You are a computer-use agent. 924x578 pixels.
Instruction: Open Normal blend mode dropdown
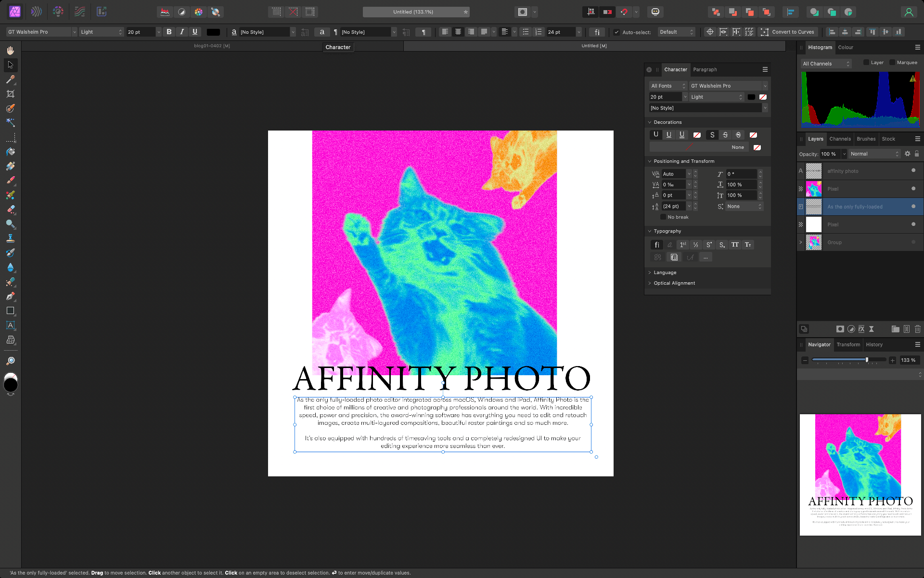tap(874, 154)
